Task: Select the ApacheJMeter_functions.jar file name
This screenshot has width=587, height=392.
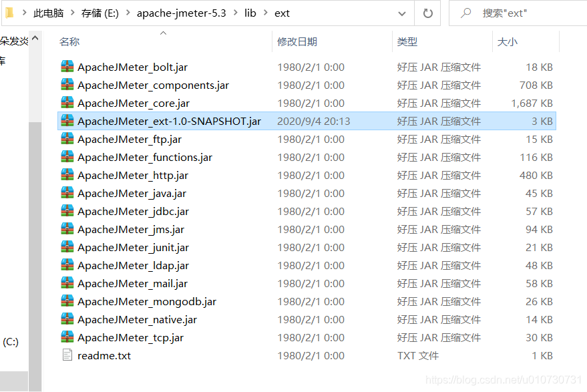Action: (x=145, y=157)
